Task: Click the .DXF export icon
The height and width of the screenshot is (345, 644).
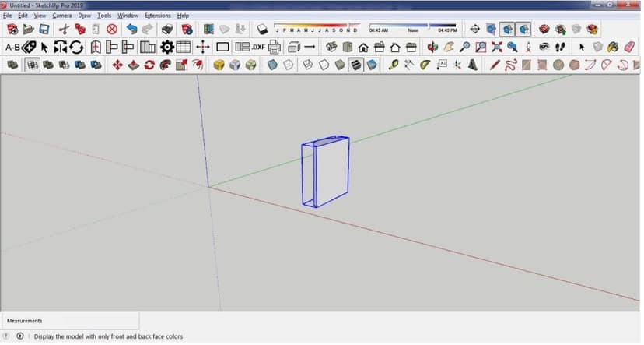Action: coord(258,48)
